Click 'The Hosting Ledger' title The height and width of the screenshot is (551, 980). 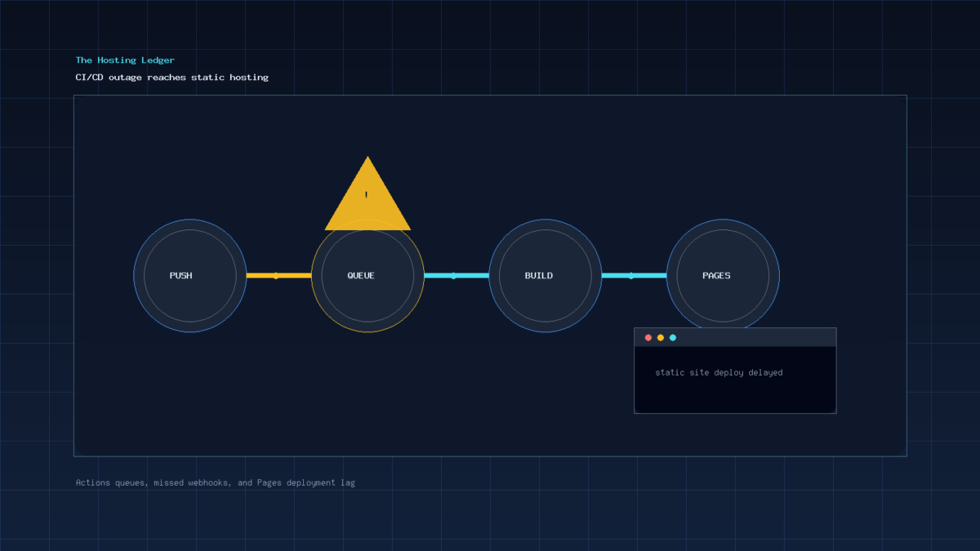[125, 60]
